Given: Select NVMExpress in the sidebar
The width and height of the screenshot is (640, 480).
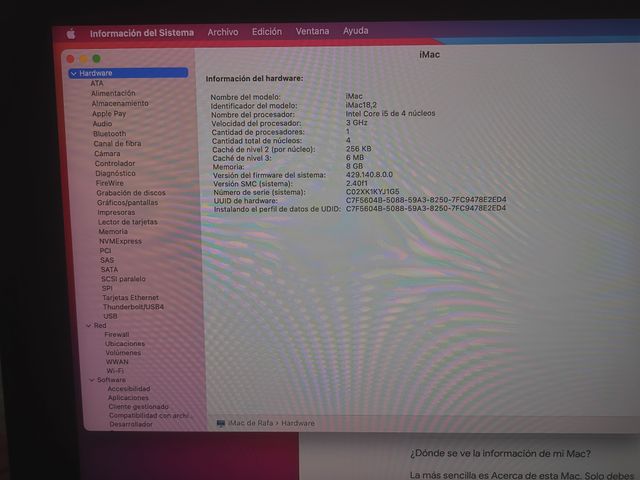Looking at the screenshot, I should [120, 241].
